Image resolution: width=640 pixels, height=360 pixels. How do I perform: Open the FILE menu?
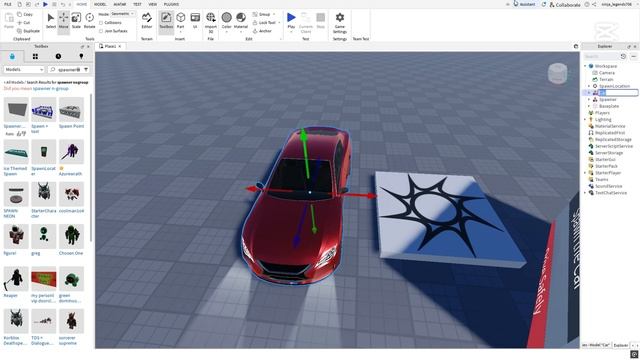tap(7, 4)
